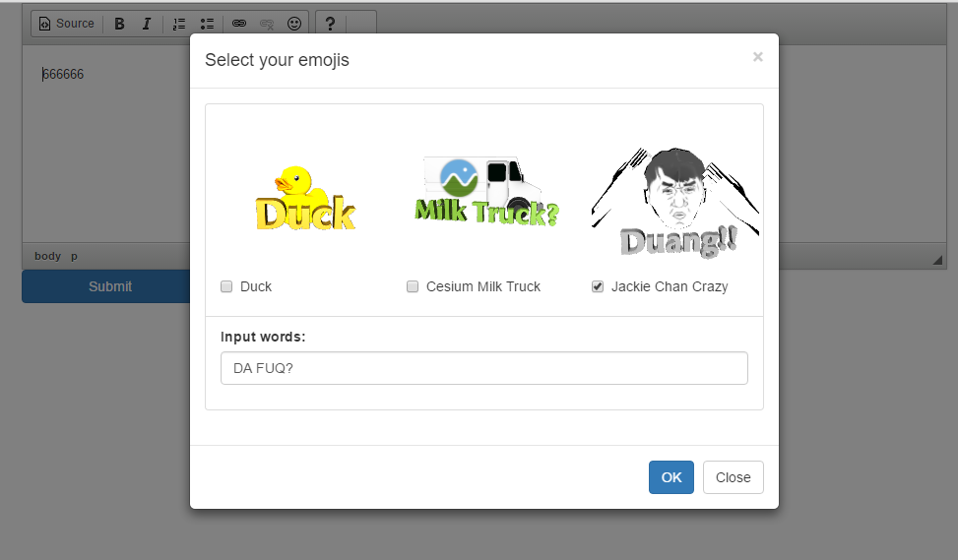
Task: Dismiss dialog with the Close button
Action: (x=734, y=477)
